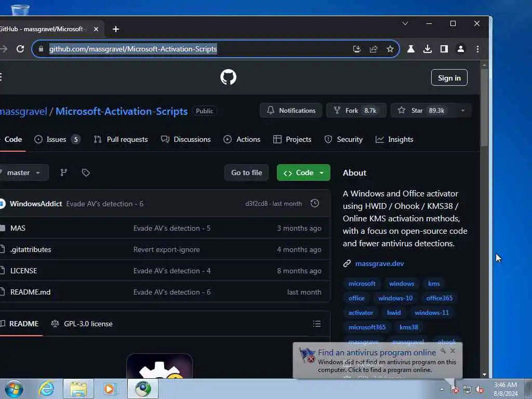Expand the Star lists dropdown arrow
Screen dimensions: 532x399
[463, 111]
